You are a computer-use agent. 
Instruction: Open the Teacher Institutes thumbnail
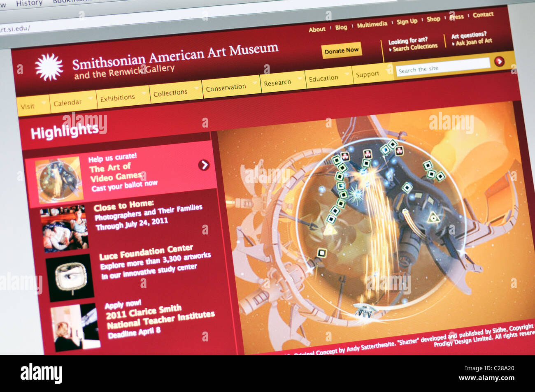coord(76,328)
